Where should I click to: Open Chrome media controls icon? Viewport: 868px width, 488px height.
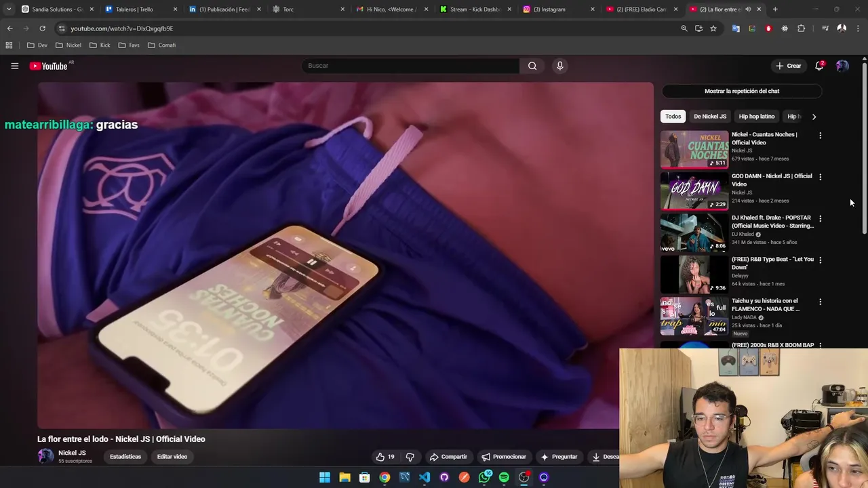[825, 28]
